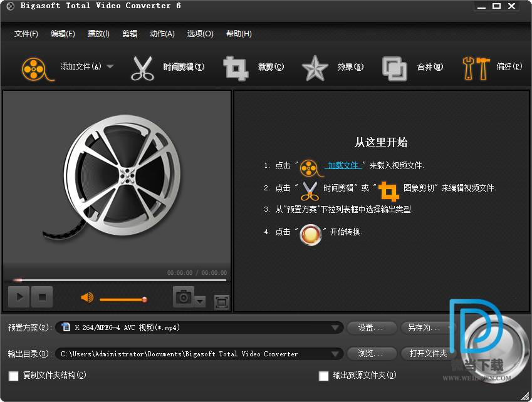Click the 设置... button

tap(372, 327)
